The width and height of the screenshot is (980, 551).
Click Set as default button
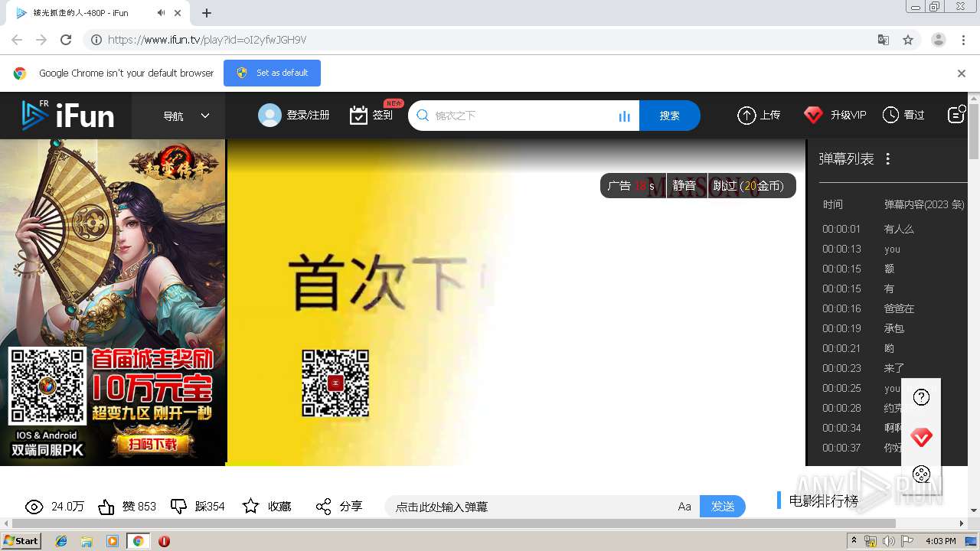(x=272, y=73)
